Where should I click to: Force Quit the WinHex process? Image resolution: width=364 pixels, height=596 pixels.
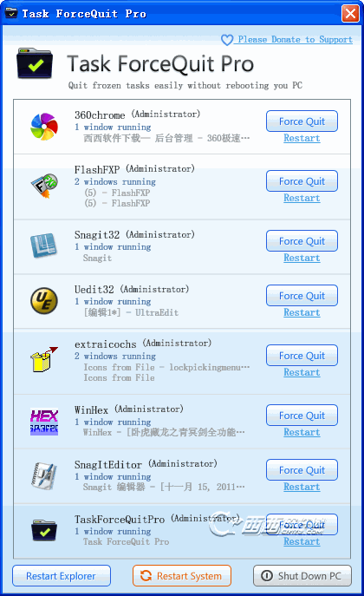coord(302,416)
